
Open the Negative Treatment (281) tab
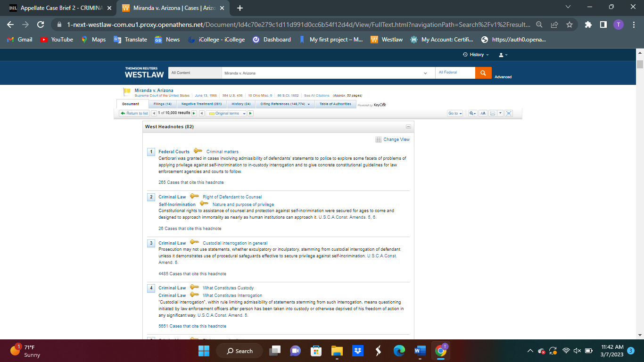click(x=202, y=104)
